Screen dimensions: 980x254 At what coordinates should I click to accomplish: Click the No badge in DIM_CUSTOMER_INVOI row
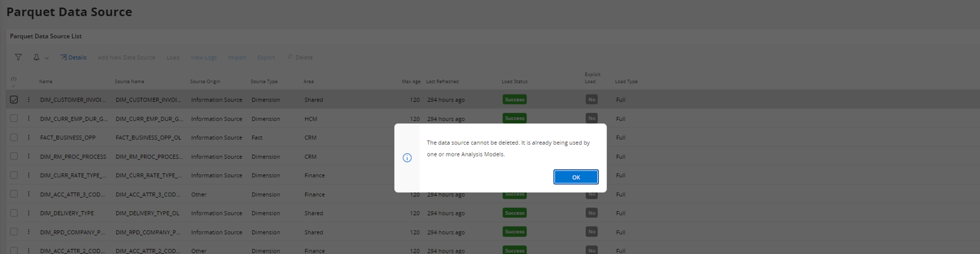(592, 99)
